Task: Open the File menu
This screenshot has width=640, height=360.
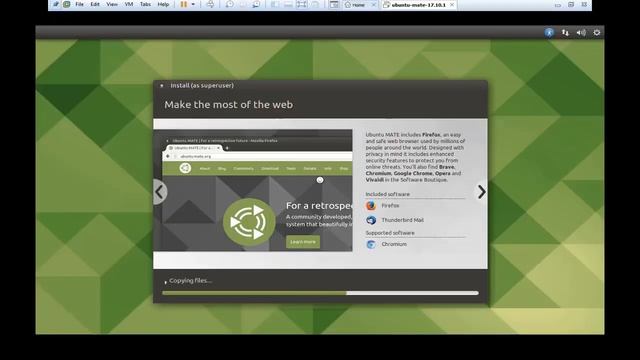Action: coord(80,4)
